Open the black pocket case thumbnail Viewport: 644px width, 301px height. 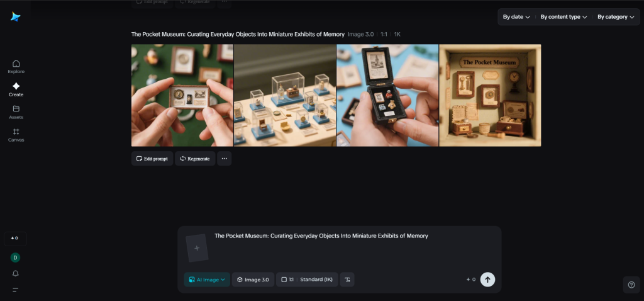[387, 95]
